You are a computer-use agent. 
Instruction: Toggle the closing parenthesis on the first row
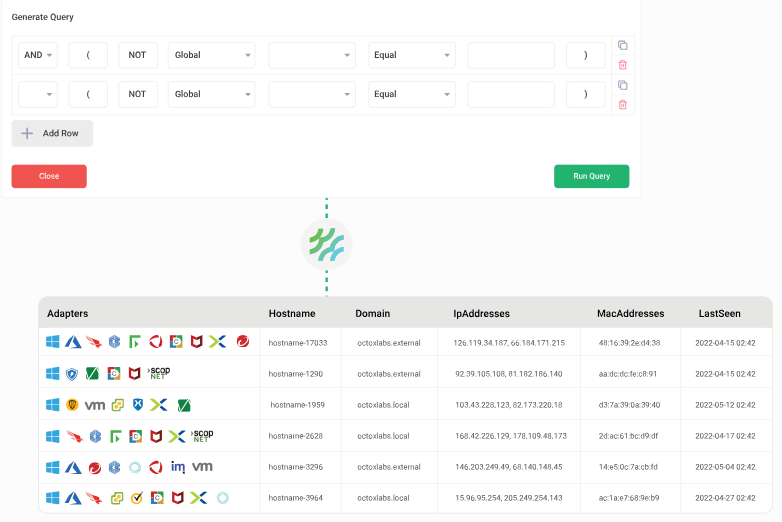[585, 55]
